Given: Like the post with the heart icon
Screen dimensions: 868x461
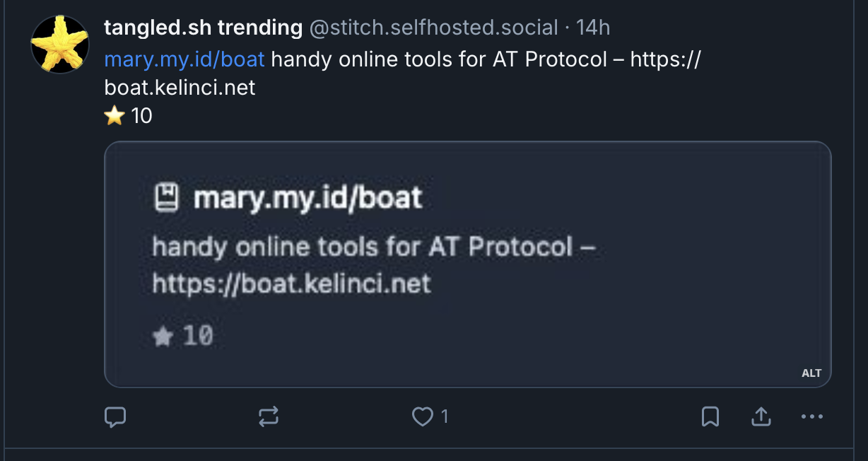Looking at the screenshot, I should [423, 417].
